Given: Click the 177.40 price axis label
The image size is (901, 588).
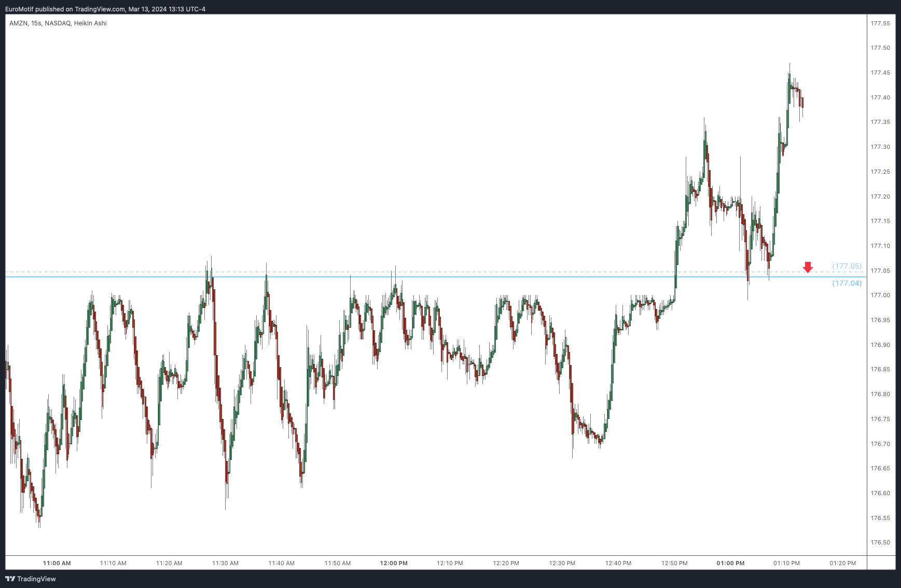Looking at the screenshot, I should point(880,97).
